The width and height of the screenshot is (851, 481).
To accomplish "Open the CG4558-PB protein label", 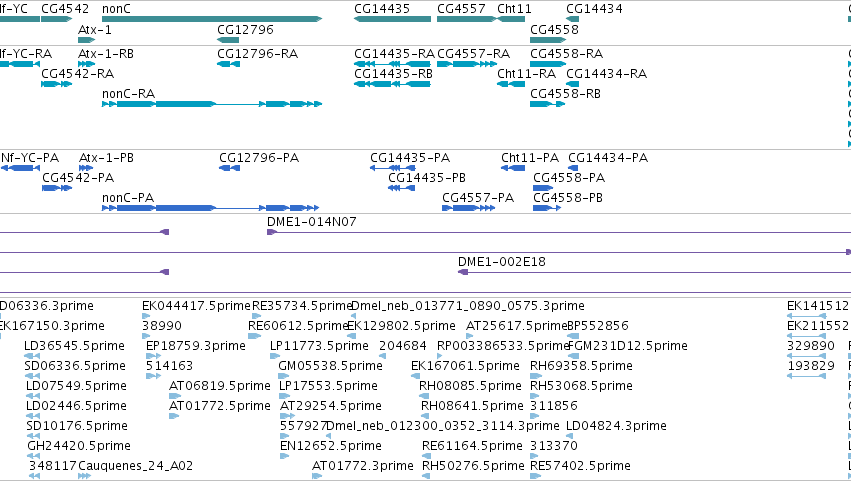I will click(568, 198).
